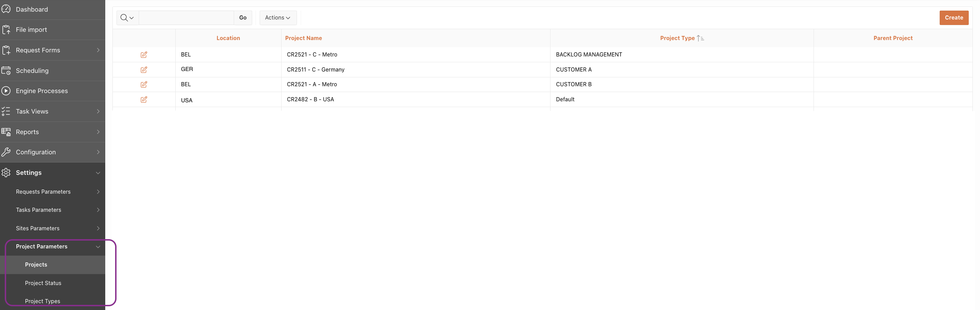Select Project Types in the sidebar
980x310 pixels.
(x=53, y=301)
